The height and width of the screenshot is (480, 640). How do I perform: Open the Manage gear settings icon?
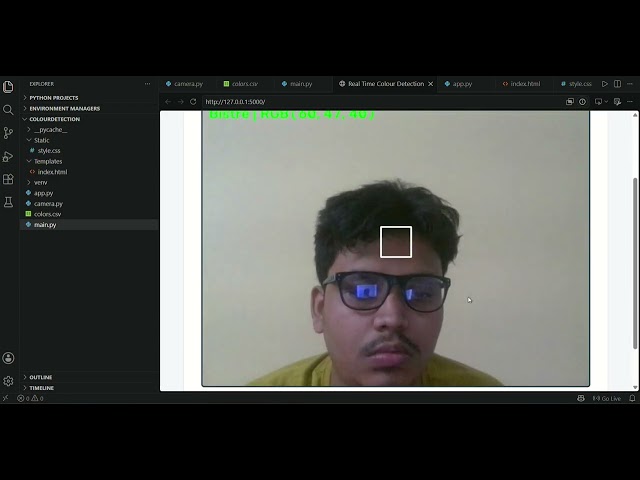click(8, 381)
